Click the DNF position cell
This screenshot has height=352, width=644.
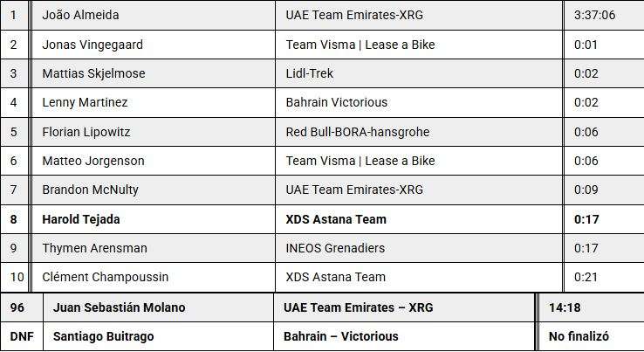(21, 336)
